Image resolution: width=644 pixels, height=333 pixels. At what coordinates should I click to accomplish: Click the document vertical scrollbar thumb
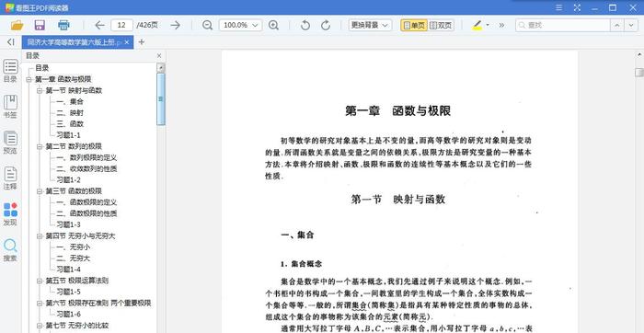point(639,73)
